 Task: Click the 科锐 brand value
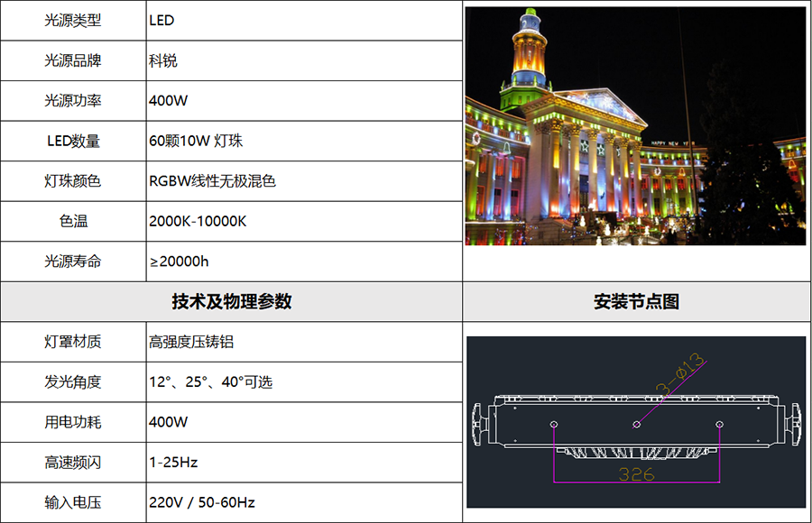tap(163, 60)
